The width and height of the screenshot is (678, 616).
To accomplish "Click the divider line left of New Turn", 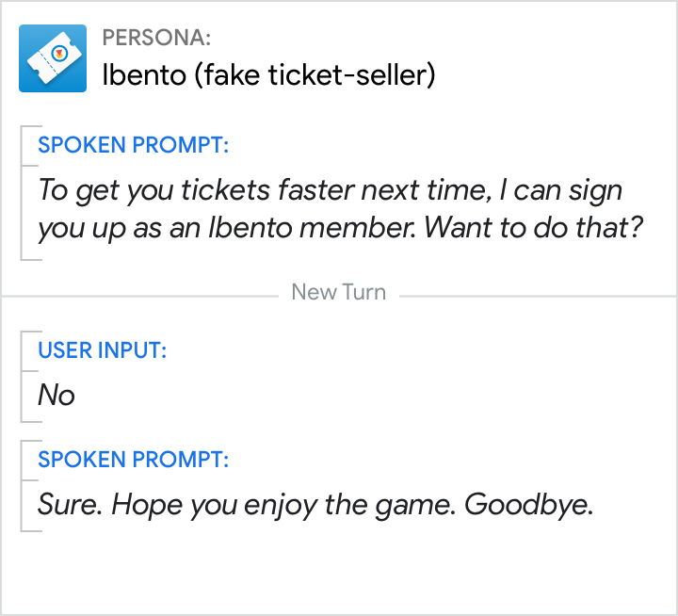I will tap(141, 295).
